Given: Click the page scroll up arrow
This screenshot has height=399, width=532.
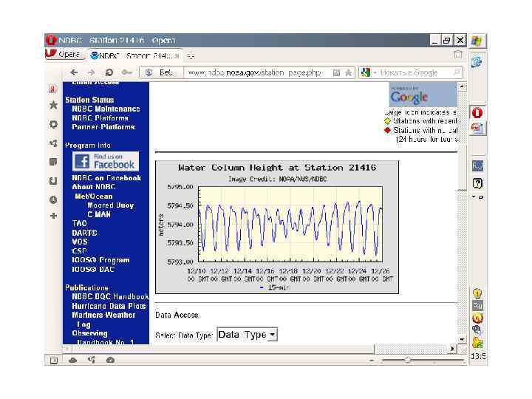Looking at the screenshot, I should point(462,86).
